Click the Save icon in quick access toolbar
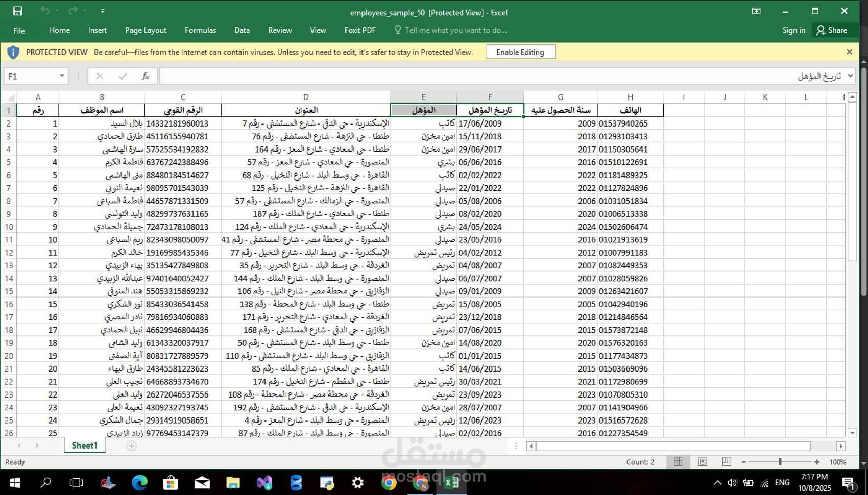 (17, 11)
